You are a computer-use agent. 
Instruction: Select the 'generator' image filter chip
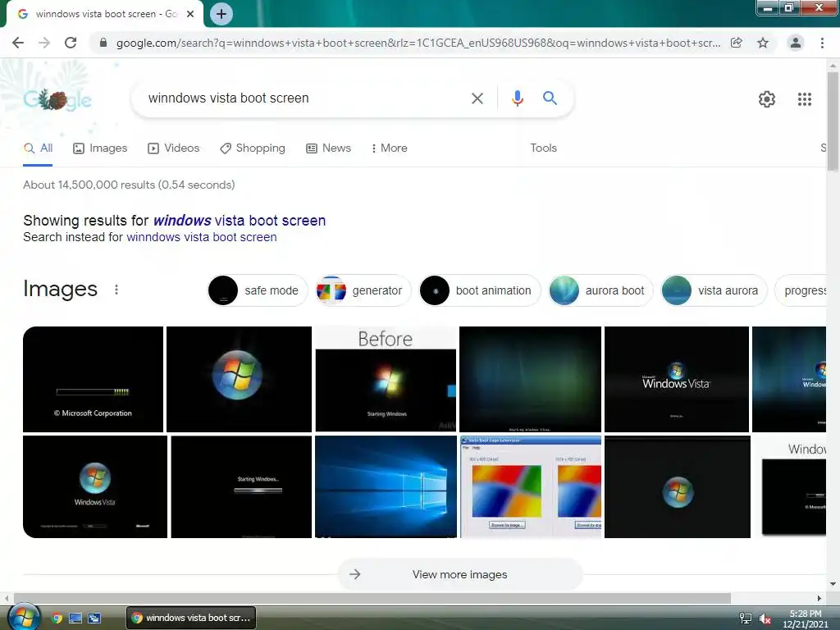(363, 290)
